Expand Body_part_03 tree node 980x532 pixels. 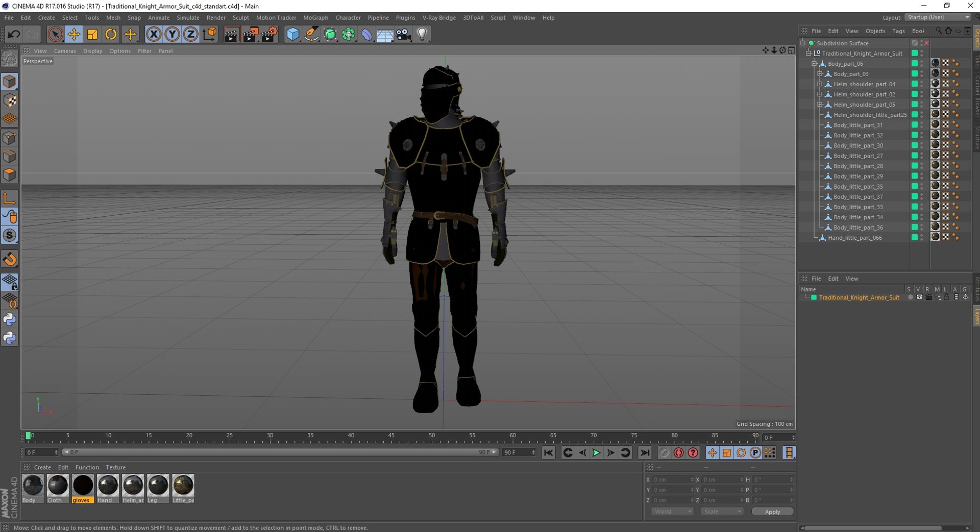tap(820, 73)
